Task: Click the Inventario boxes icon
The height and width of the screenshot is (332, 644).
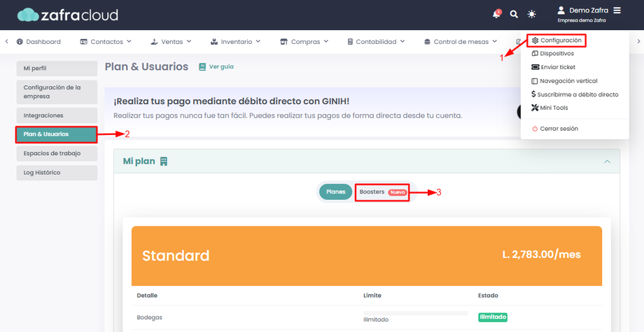Action: tap(213, 41)
